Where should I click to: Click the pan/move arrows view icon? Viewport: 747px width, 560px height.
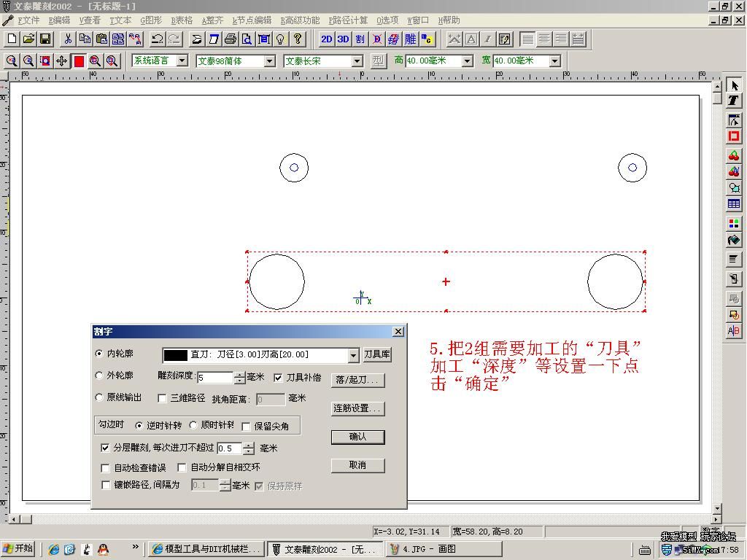(61, 61)
